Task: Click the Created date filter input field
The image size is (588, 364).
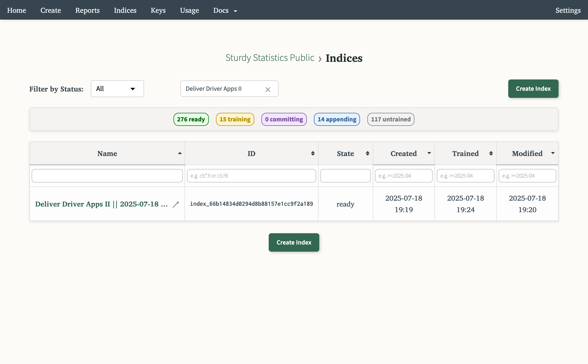Action: click(404, 176)
